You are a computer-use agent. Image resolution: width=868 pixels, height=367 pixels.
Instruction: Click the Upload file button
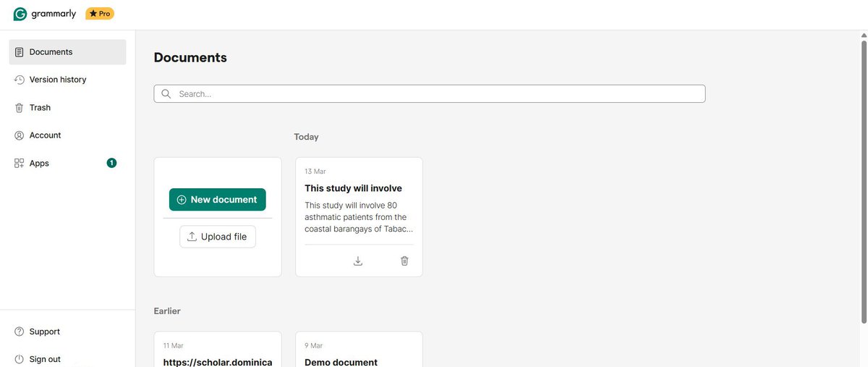[x=218, y=237]
